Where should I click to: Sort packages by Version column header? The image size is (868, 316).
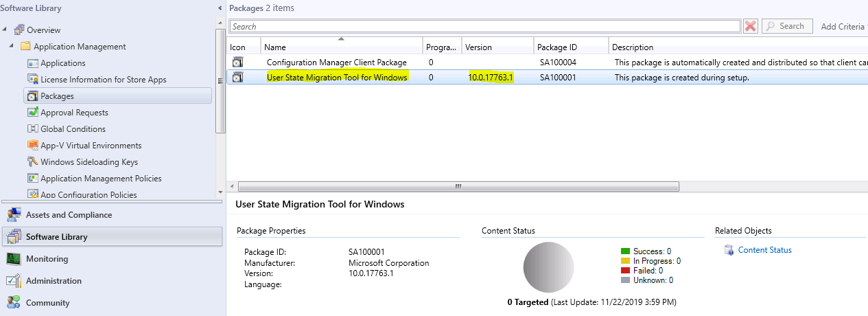497,47
